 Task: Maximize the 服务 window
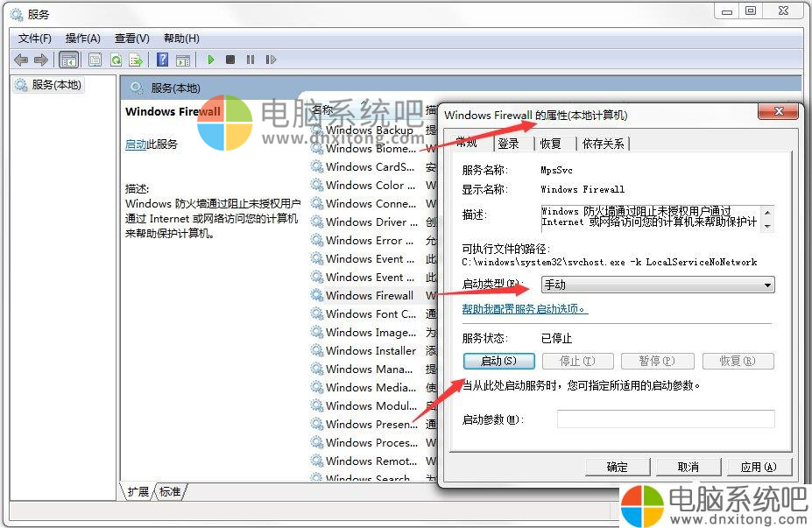[751, 11]
